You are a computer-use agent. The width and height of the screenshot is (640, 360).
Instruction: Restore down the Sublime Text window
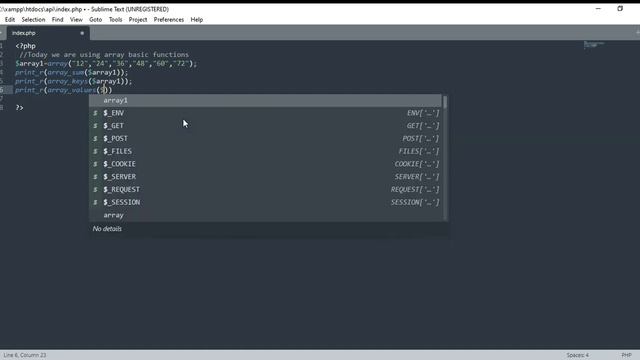coord(620,9)
